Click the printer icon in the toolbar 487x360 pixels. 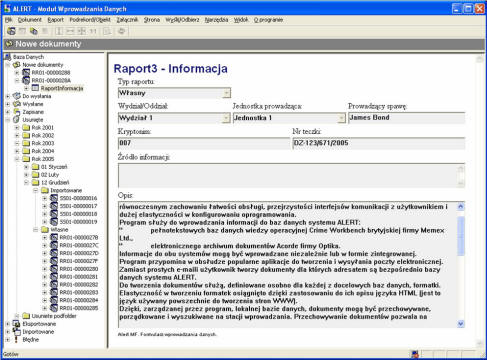(x=122, y=31)
